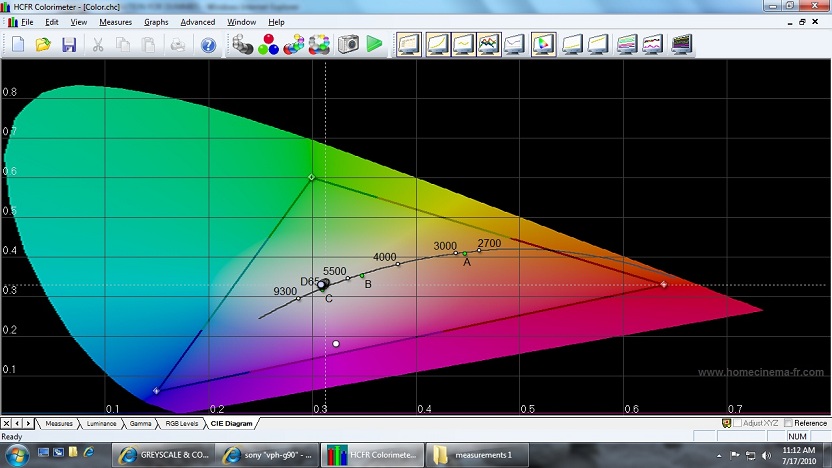Switch to GREYSCALE & CO... Internet Explorer taskbar window
The height and width of the screenshot is (468, 832).
(x=163, y=455)
